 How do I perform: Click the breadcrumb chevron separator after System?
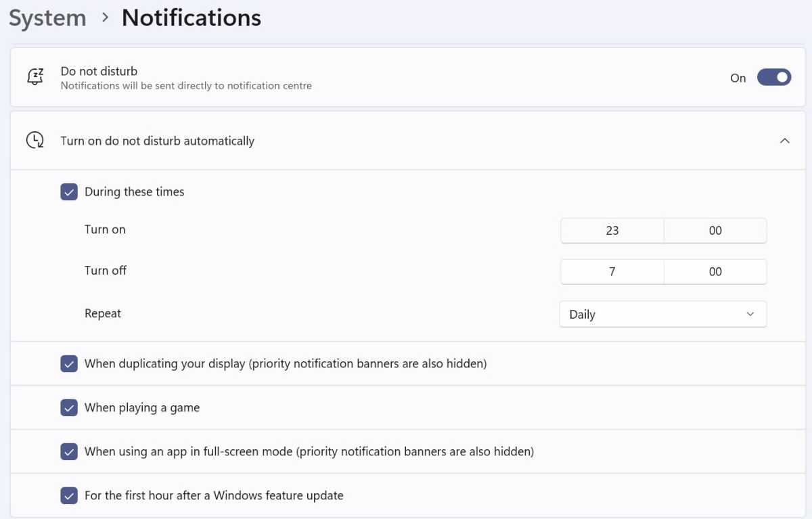click(x=105, y=18)
